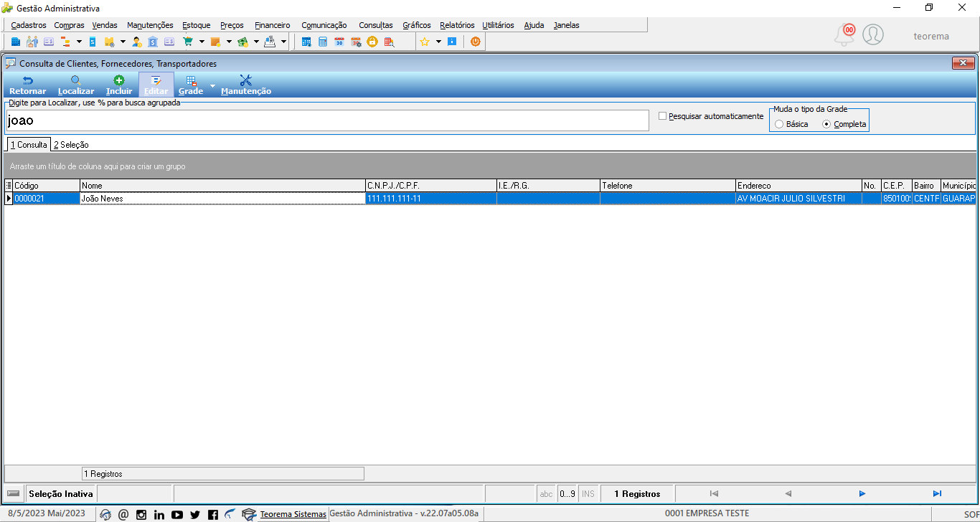Image resolution: width=980 pixels, height=522 pixels.
Task: Click the orange padlock toolbar icon
Action: [372, 42]
